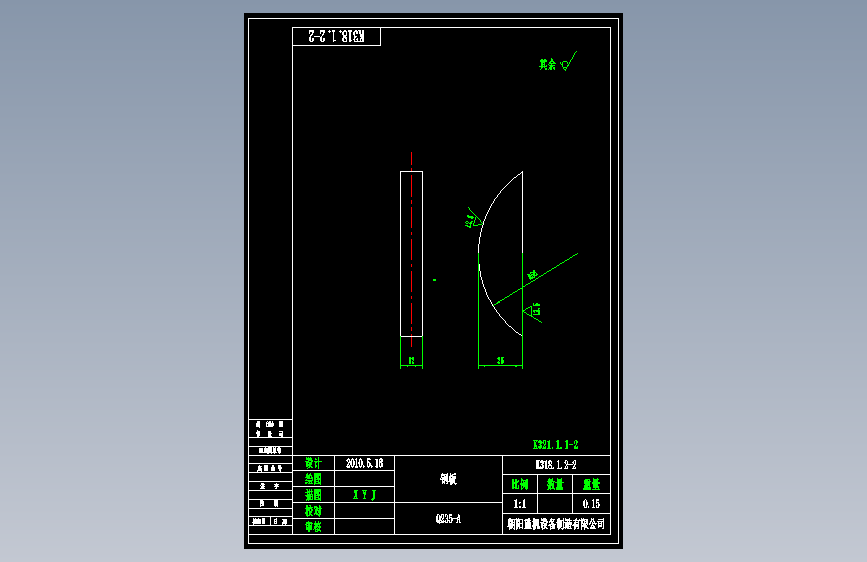Click the thickness dimension under the rectangular view
The image size is (867, 562).
pos(411,361)
